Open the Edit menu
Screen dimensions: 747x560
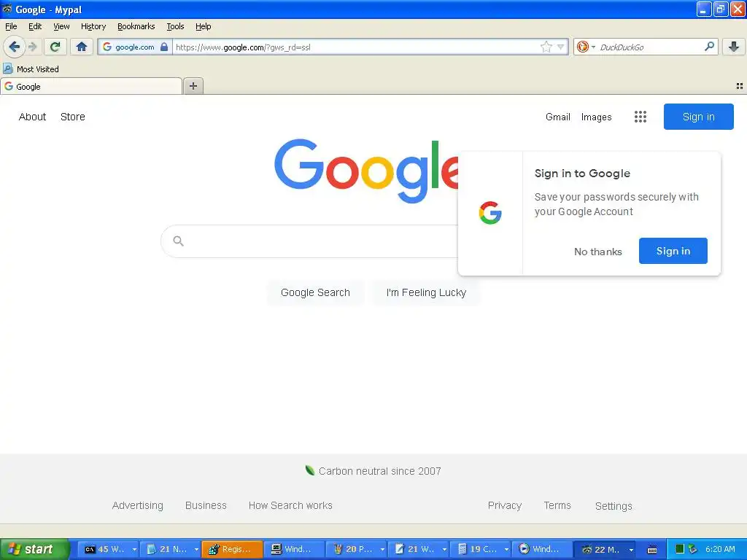[x=35, y=26]
